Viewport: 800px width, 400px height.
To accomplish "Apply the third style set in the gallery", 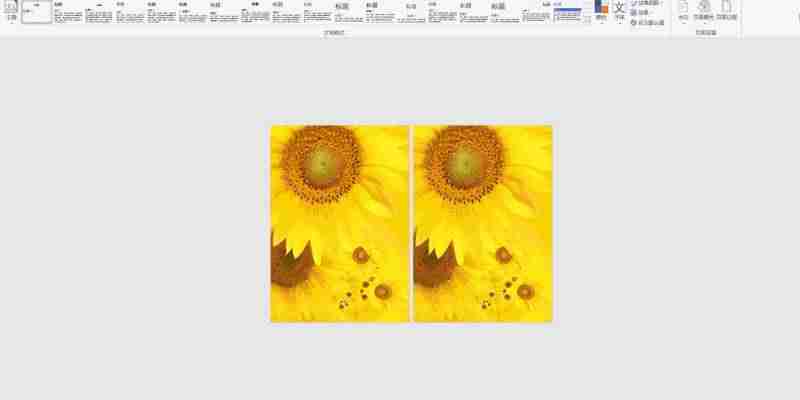I will tap(99, 12).
